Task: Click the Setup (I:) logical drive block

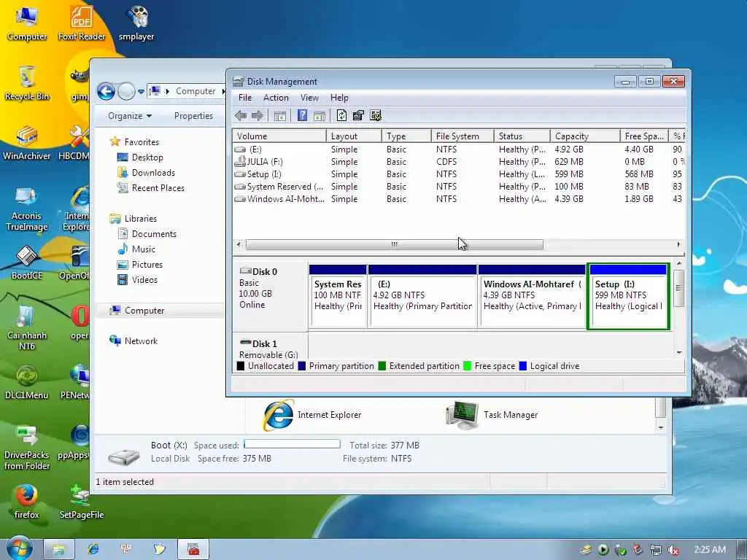Action: 628,296
